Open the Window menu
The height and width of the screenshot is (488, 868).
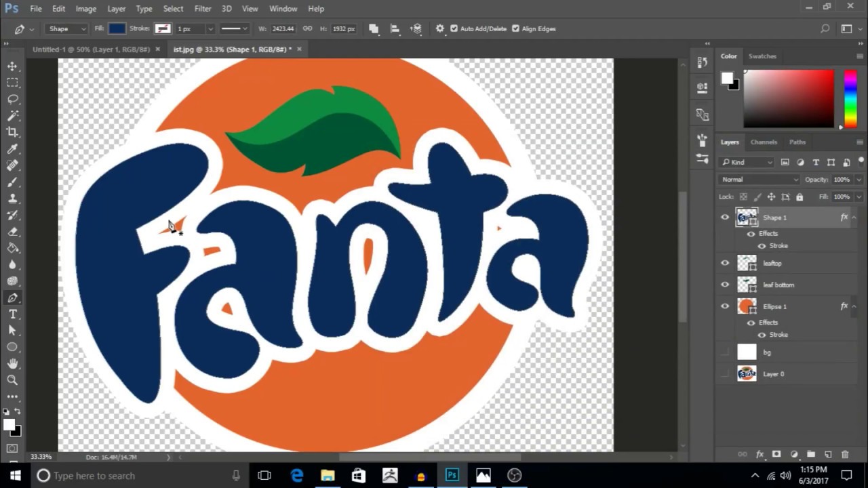283,8
